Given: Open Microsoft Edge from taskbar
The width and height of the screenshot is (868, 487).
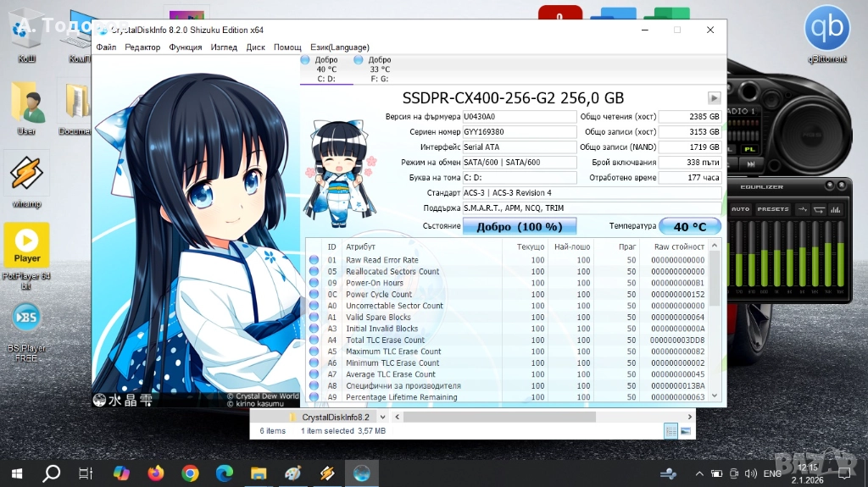Looking at the screenshot, I should pos(224,473).
